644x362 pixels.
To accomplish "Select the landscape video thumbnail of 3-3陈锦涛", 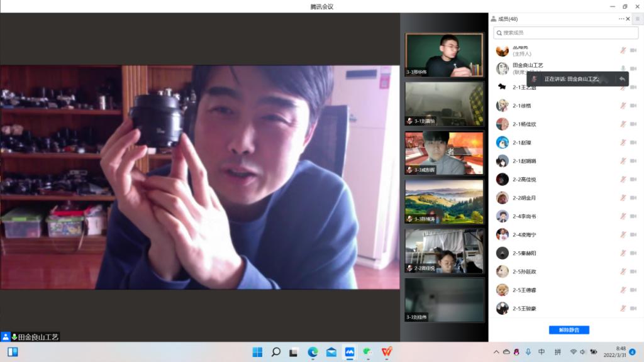I will click(x=444, y=202).
